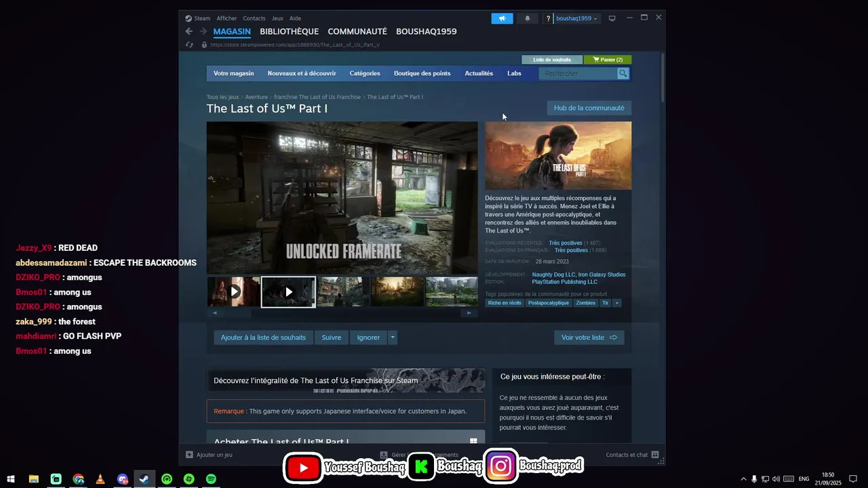This screenshot has width=868, height=488.
Task: Open Spotify from the taskbar
Action: (211, 479)
